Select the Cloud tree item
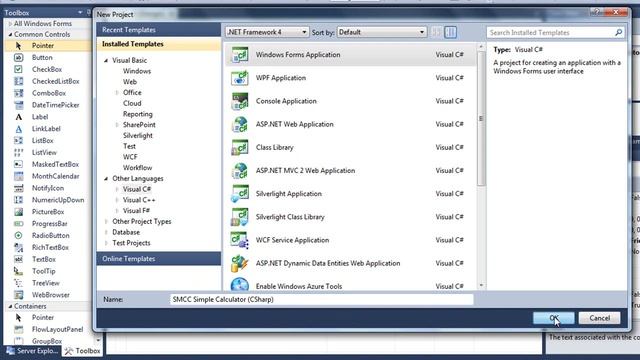The height and width of the screenshot is (360, 640). (x=132, y=104)
